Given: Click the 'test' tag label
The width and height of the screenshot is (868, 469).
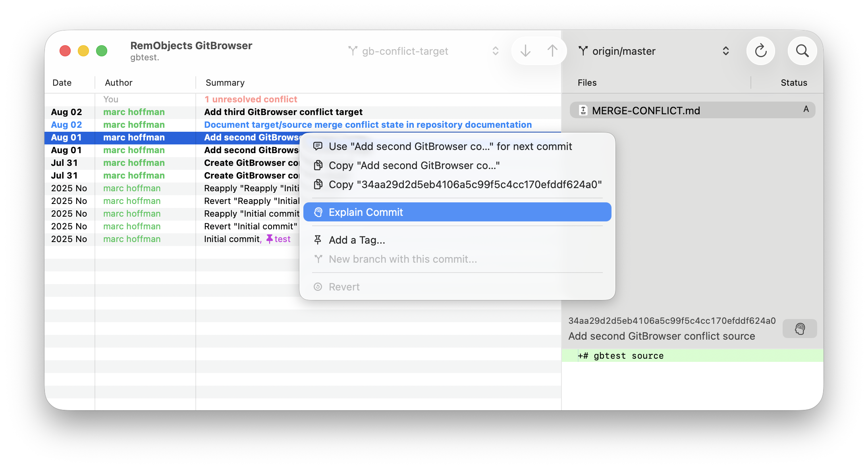Looking at the screenshot, I should [x=282, y=239].
